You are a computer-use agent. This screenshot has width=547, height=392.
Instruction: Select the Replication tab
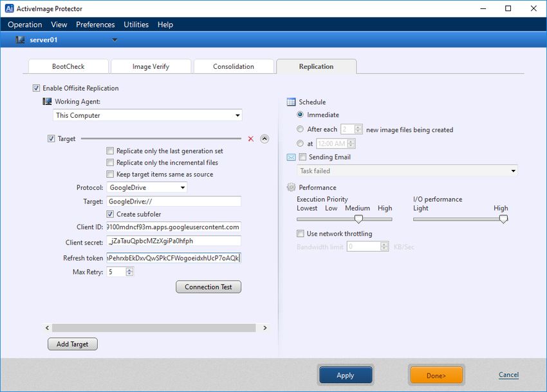click(316, 66)
